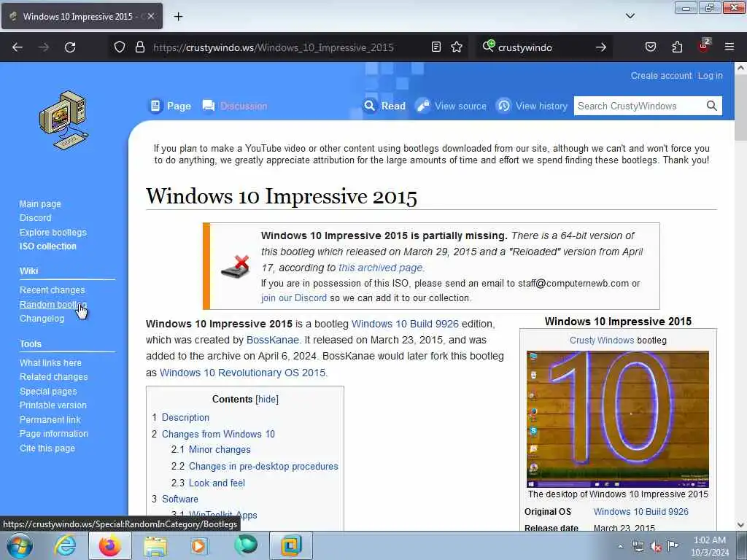
Task: Click the CrustyWindows computer logo
Action: 64,120
